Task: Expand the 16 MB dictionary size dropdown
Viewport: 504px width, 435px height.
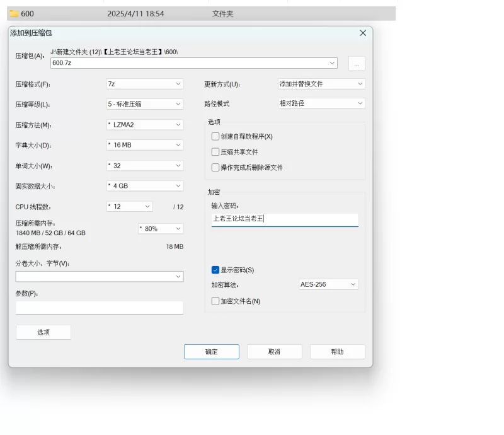Action: (145, 145)
